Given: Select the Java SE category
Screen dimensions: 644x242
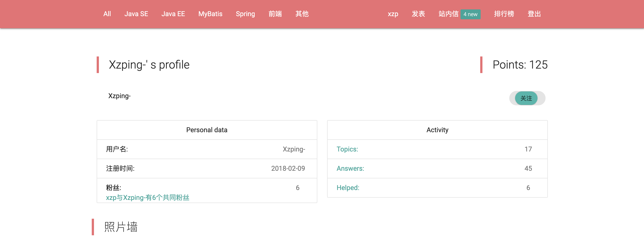Looking at the screenshot, I should click(136, 14).
